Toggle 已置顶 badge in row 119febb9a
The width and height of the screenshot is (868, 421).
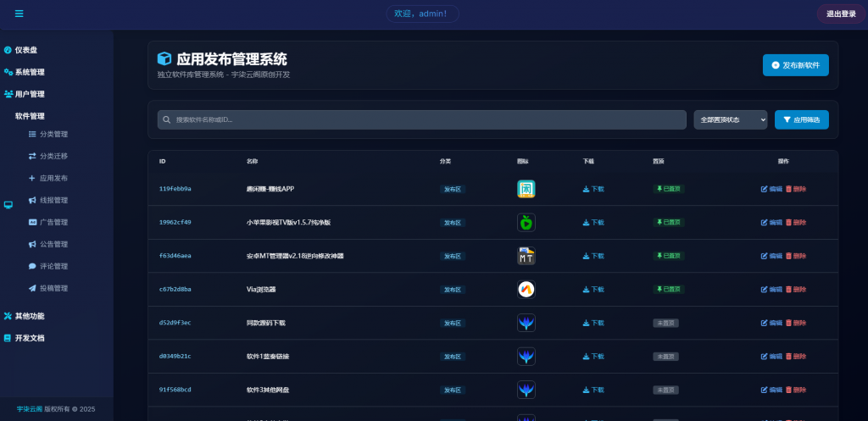(669, 189)
